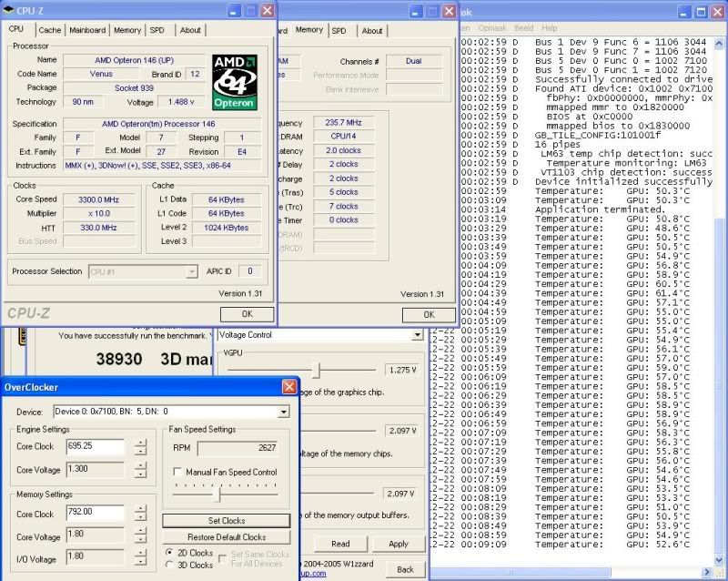Decrease I/O Voltage with down arrow
This screenshot has width=728, height=581.
(x=140, y=561)
